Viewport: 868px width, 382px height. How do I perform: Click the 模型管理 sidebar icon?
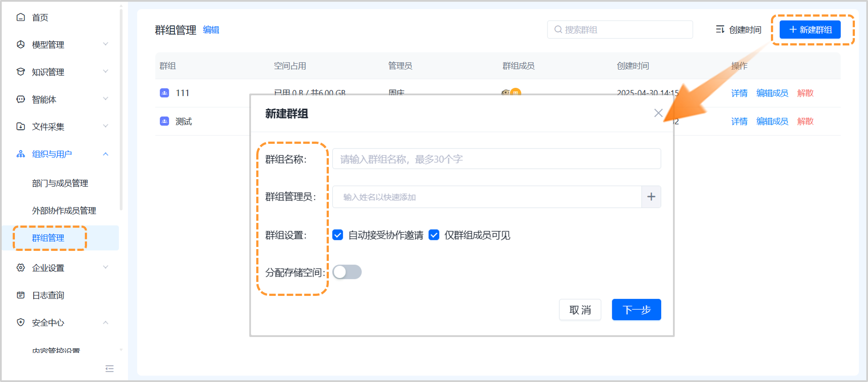click(x=21, y=45)
